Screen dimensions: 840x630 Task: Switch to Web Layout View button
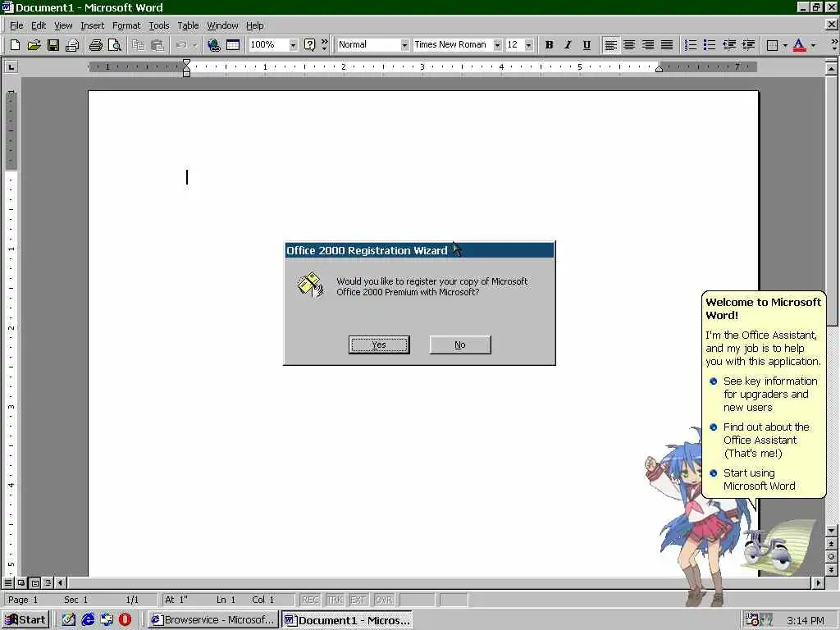pyautogui.click(x=21, y=582)
